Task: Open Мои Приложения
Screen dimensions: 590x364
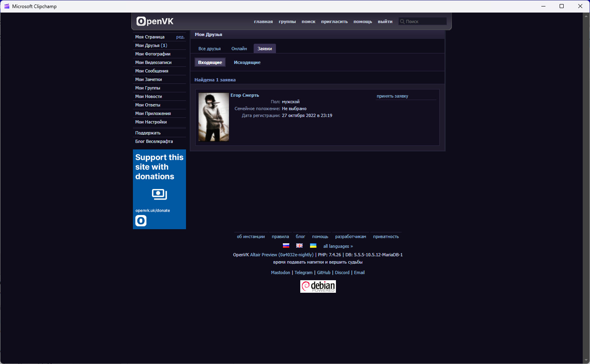Action: tap(160, 113)
